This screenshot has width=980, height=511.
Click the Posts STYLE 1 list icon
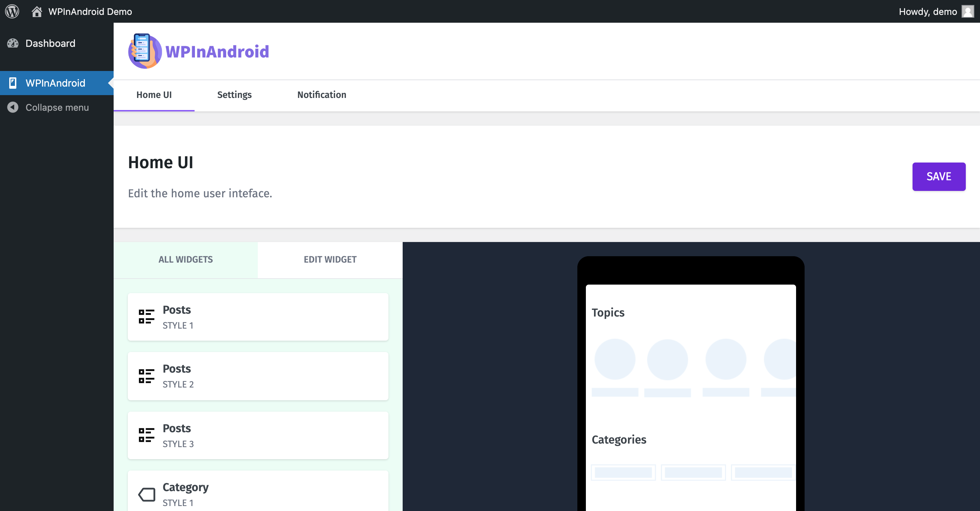(146, 316)
